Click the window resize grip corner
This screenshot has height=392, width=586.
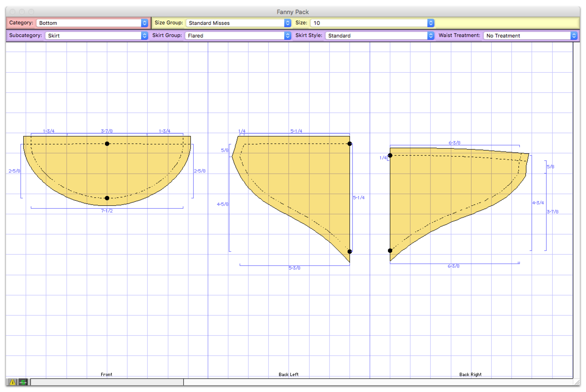(577, 382)
